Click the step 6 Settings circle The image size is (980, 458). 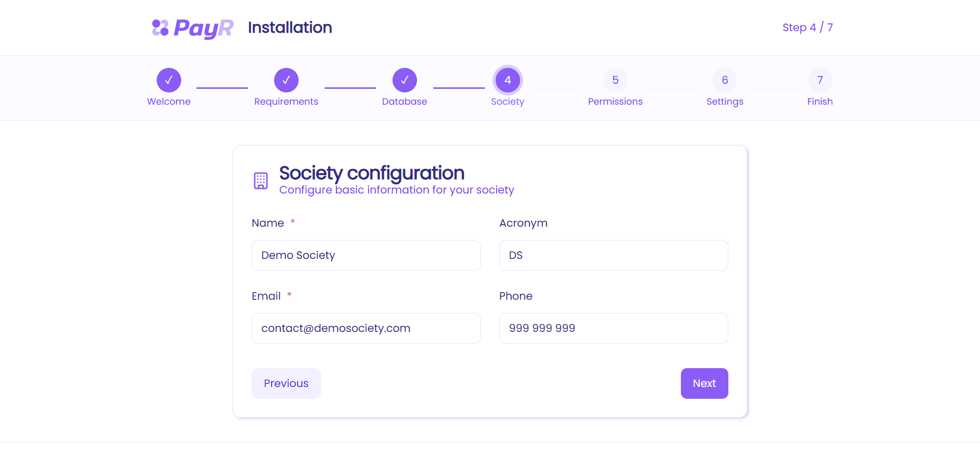(725, 80)
